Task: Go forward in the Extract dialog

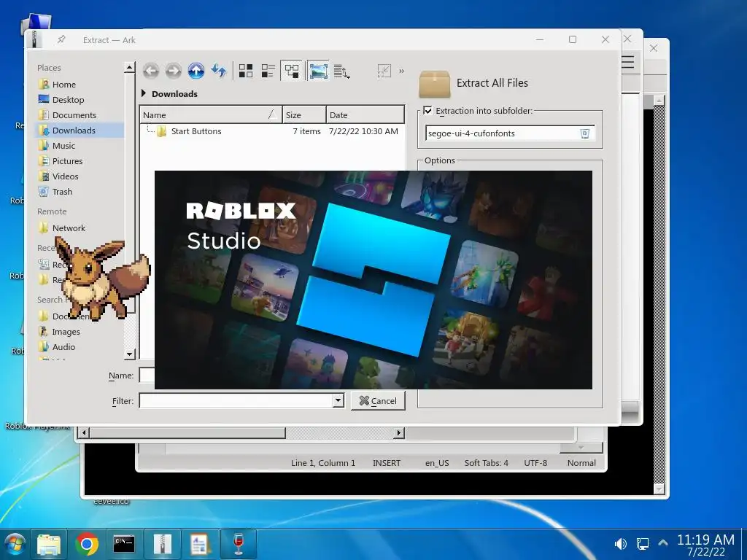Action: tap(174, 71)
